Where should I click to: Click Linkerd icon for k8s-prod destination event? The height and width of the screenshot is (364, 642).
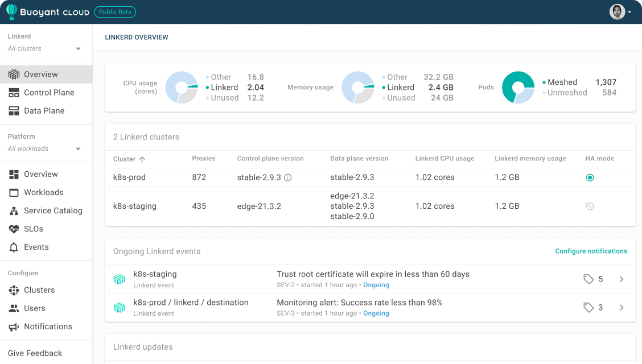click(x=119, y=308)
